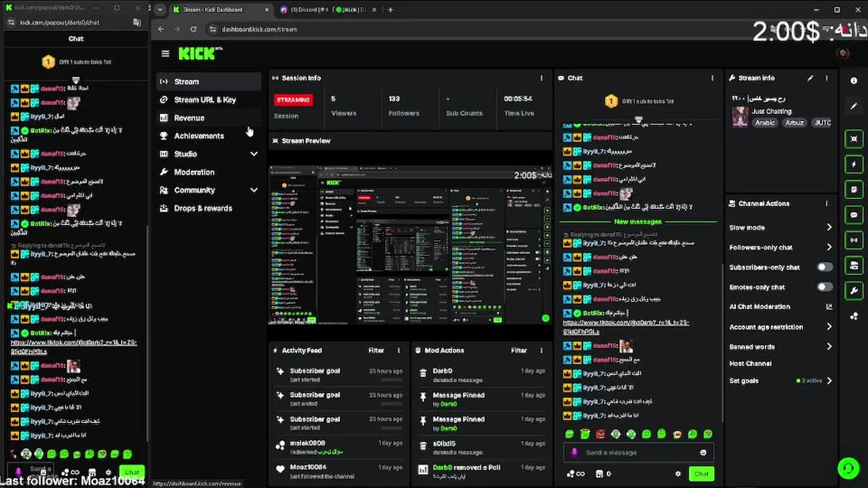Screen dimensions: 868x488
Task: Go back in the dashboard browser window
Action: click(x=161, y=29)
